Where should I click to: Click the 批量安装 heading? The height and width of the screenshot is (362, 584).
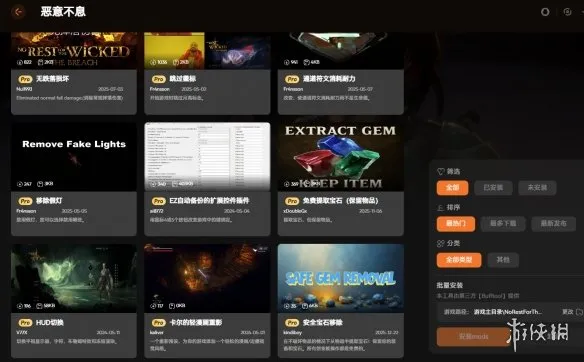(450, 285)
